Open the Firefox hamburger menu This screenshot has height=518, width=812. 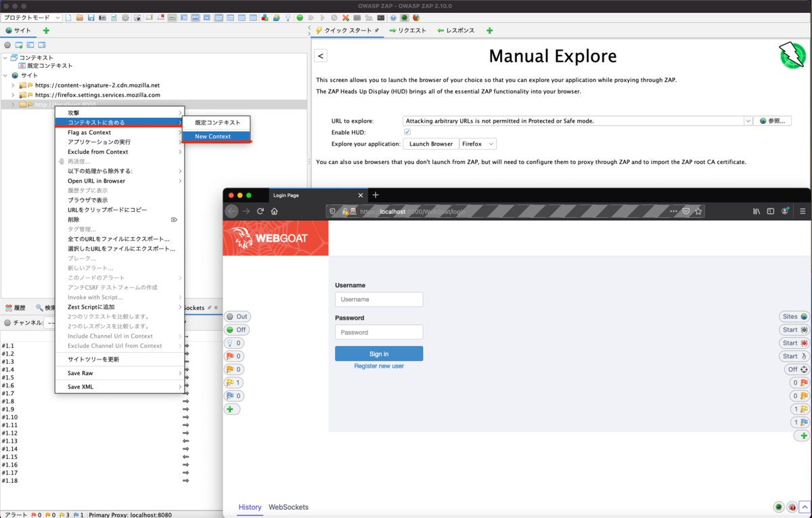[x=803, y=211]
